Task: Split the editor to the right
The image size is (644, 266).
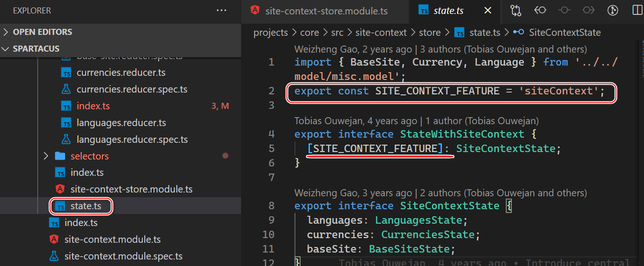Action: click(637, 10)
